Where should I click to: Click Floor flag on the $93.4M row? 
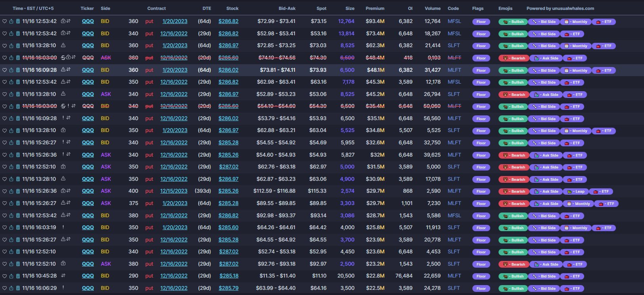(x=481, y=22)
